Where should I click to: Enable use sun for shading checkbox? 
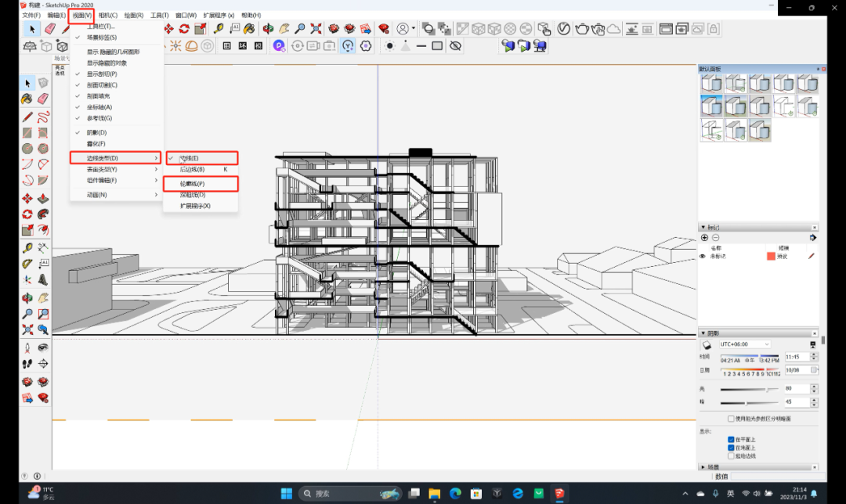[731, 418]
